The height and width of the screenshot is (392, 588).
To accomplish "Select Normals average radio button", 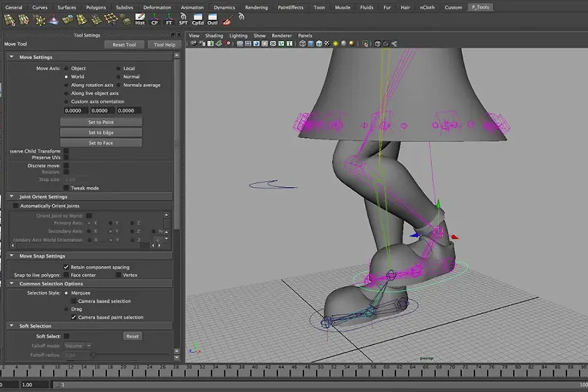I will click(x=119, y=85).
